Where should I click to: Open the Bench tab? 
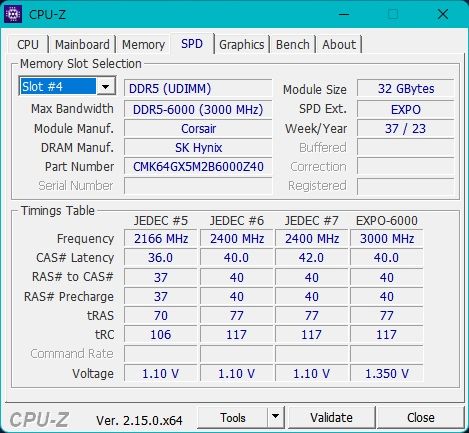click(293, 45)
